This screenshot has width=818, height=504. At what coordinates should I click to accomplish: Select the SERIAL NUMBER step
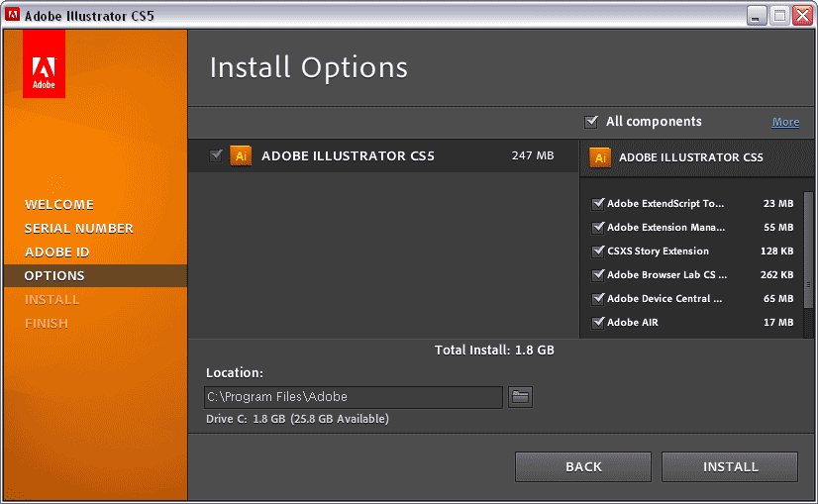point(79,229)
